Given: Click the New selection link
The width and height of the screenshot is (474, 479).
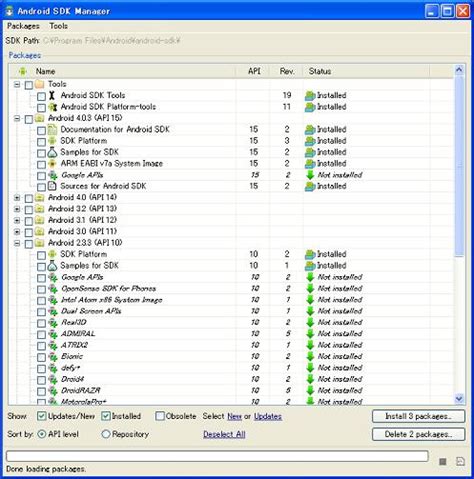Looking at the screenshot, I should 235,416.
